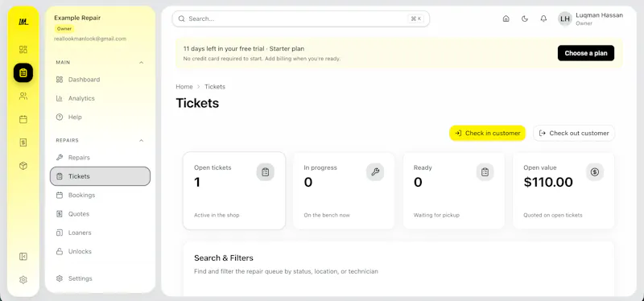Collapse sidebar panel toggle icon
The height and width of the screenshot is (301, 644).
(x=23, y=257)
